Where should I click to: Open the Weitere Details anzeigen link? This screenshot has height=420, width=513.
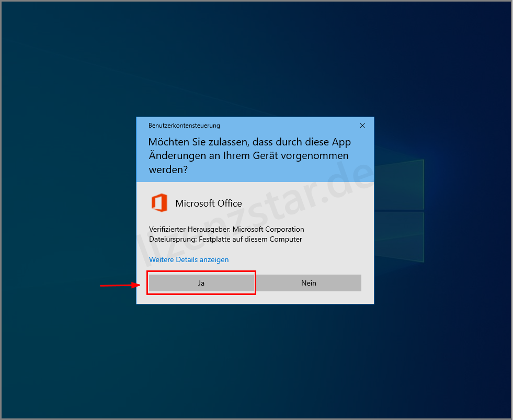click(x=189, y=259)
